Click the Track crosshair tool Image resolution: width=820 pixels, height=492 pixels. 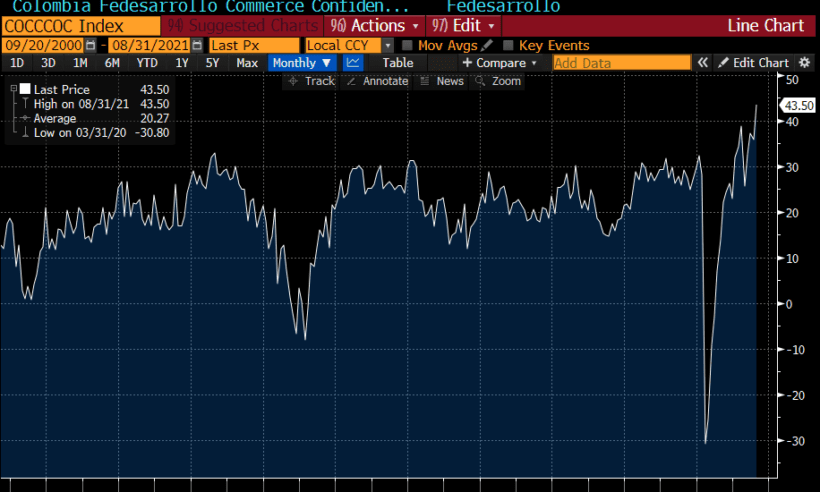[312, 81]
